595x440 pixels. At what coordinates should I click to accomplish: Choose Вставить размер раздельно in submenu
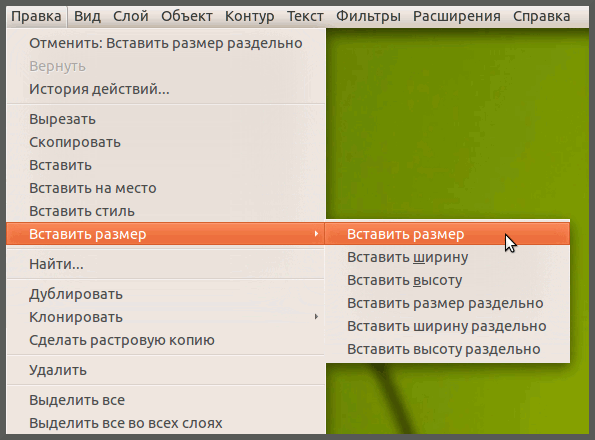pos(448,303)
